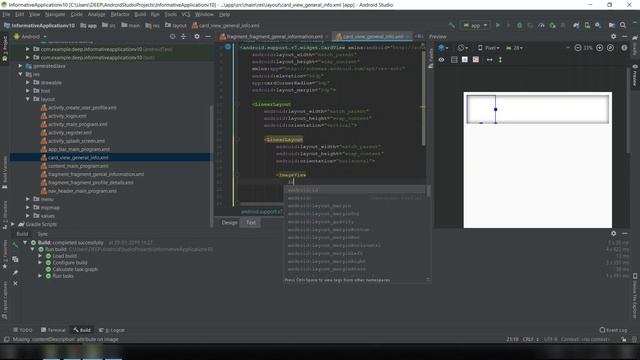640x360 pixels.
Task: Toggle view options eye icon in Preview
Action: (441, 60)
